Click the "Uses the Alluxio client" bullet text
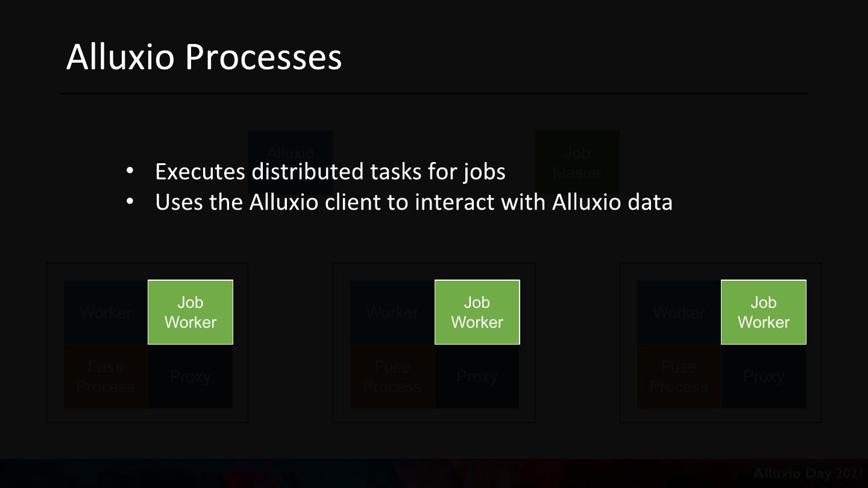The image size is (868, 488). (414, 202)
